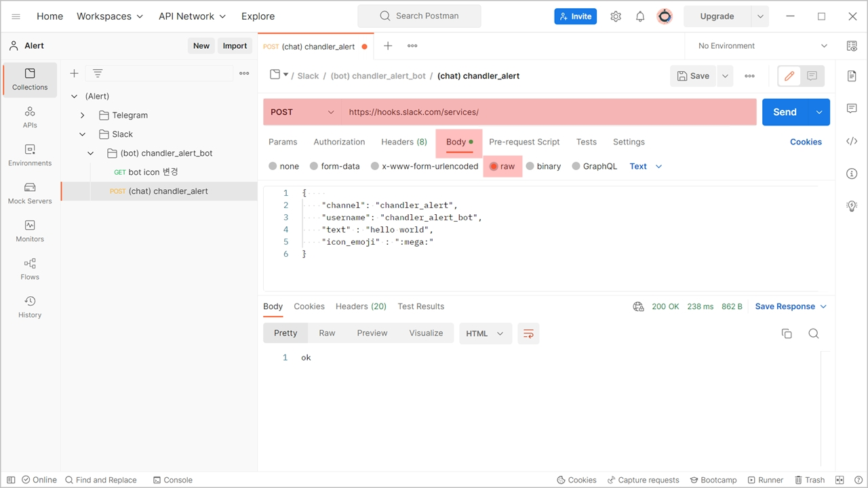Search the response with magnifier icon
The width and height of the screenshot is (868, 488).
[814, 333]
